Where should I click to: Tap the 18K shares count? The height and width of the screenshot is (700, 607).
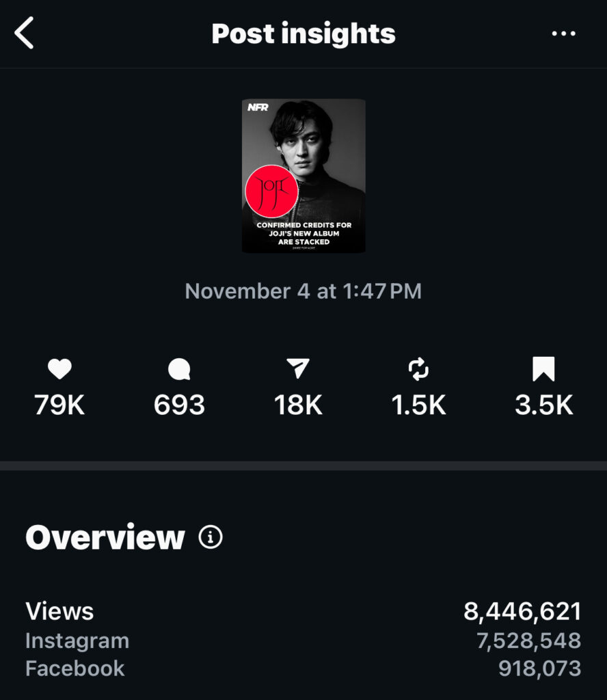(298, 405)
